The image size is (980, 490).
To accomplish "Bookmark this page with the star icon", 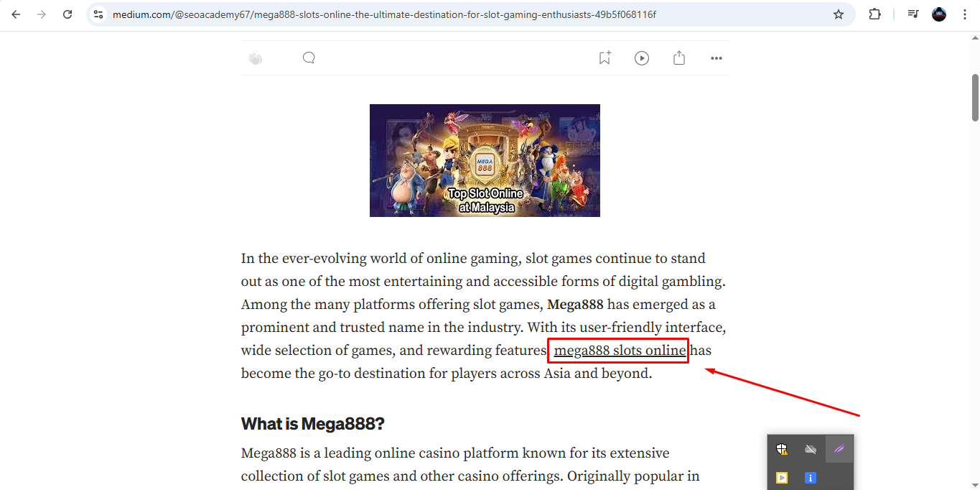I will pyautogui.click(x=838, y=14).
